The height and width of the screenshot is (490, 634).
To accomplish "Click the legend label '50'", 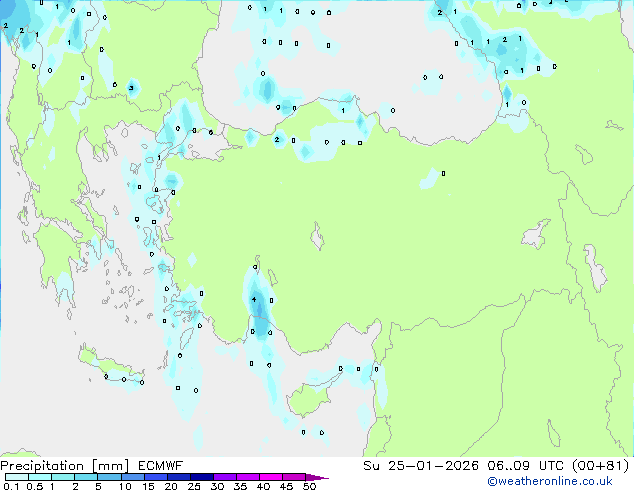I will (310, 486).
